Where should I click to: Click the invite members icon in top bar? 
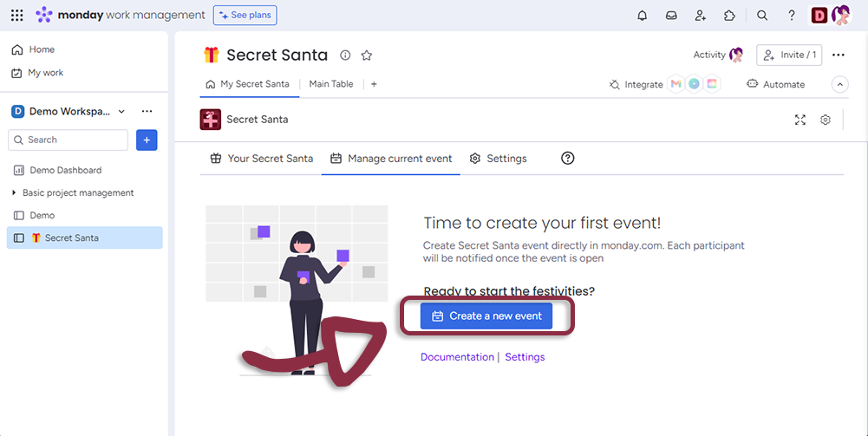700,16
